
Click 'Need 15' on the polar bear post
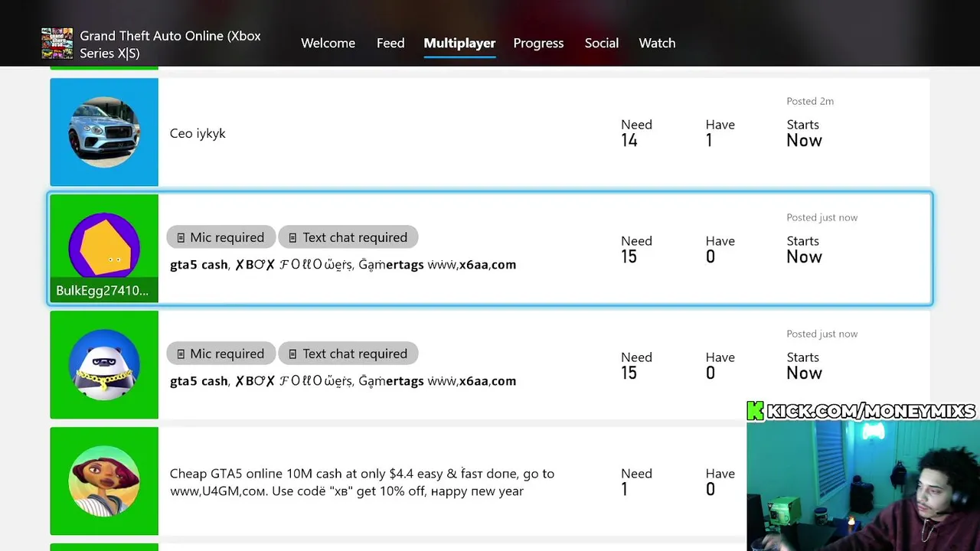point(636,365)
